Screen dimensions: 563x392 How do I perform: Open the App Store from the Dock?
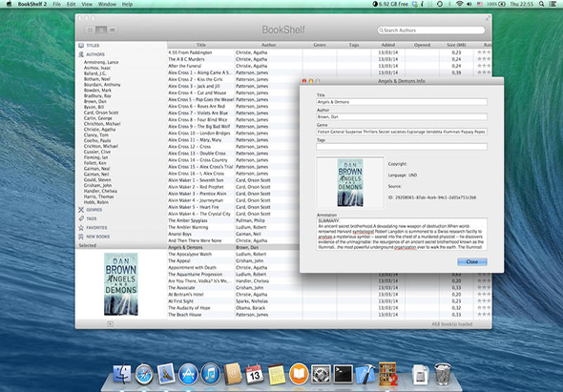[x=188, y=374]
